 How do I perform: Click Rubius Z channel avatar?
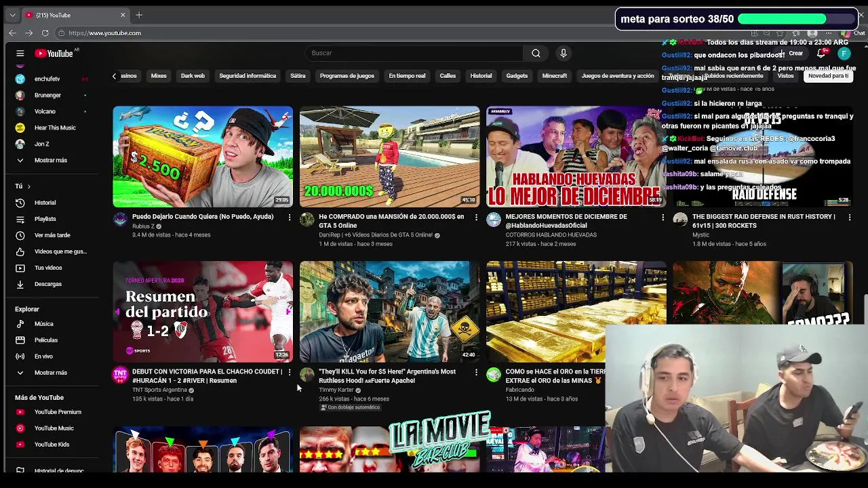pos(120,220)
